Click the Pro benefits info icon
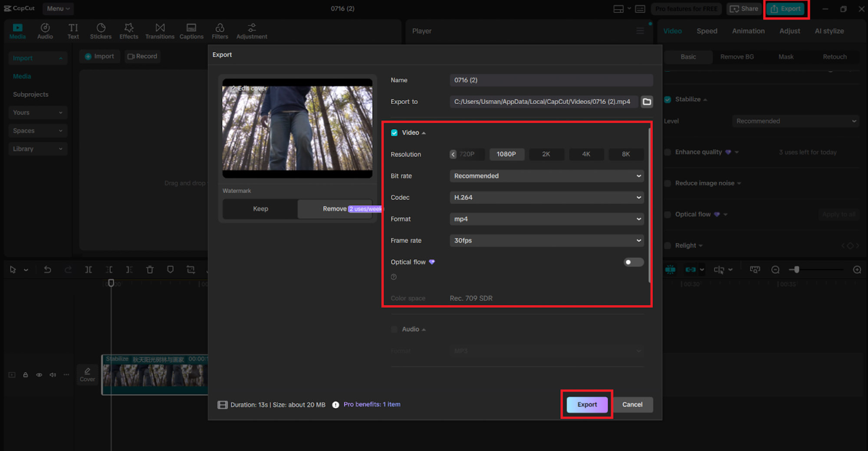Viewport: 868px width, 451px height. coord(335,405)
